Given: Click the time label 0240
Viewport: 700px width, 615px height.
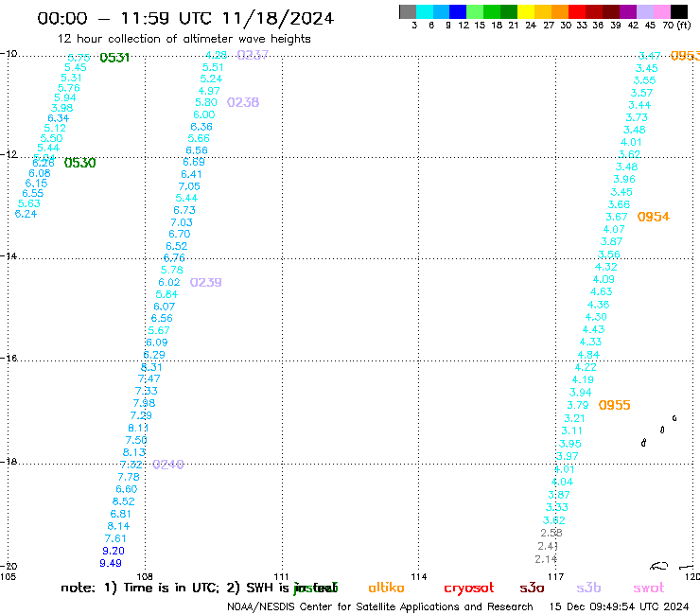Looking at the screenshot, I should 168,465.
